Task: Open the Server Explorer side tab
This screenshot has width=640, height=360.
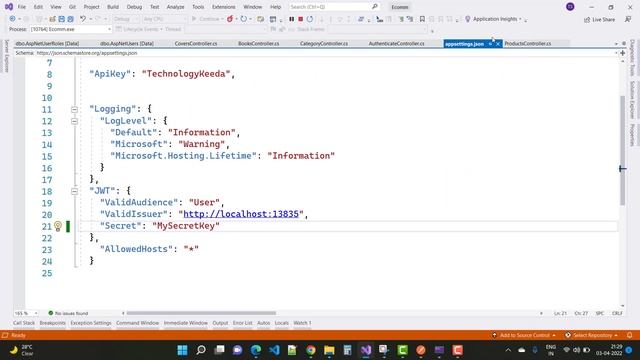Action: (7, 56)
